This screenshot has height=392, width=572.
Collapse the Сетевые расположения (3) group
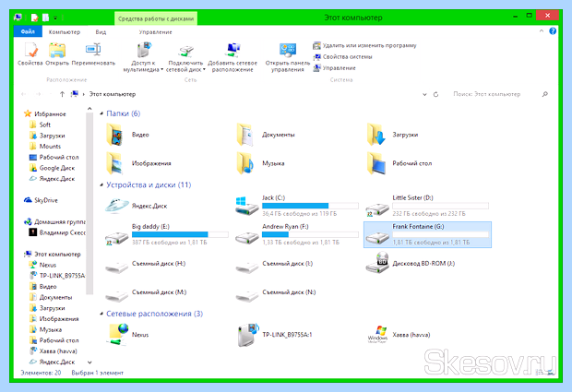pyautogui.click(x=101, y=314)
